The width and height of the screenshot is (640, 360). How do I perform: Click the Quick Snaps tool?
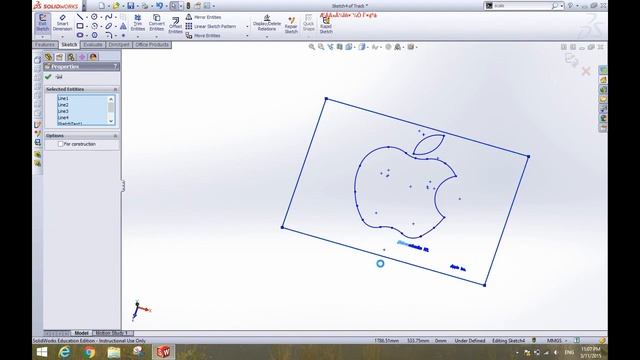click(309, 23)
